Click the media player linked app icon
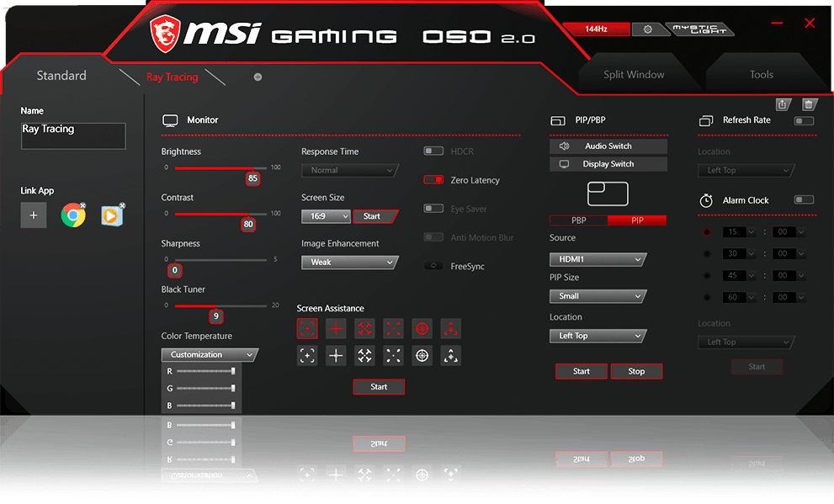 pos(111,216)
